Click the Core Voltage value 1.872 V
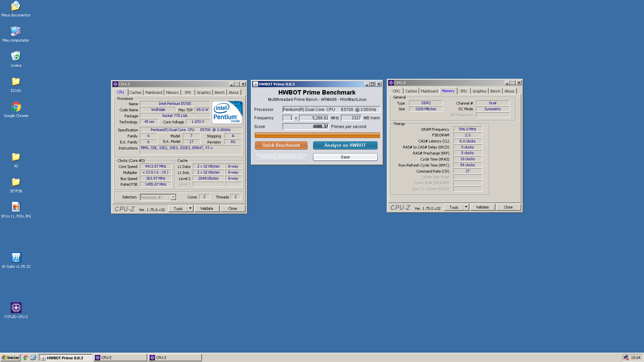This screenshot has height=362, width=644. pos(198,122)
